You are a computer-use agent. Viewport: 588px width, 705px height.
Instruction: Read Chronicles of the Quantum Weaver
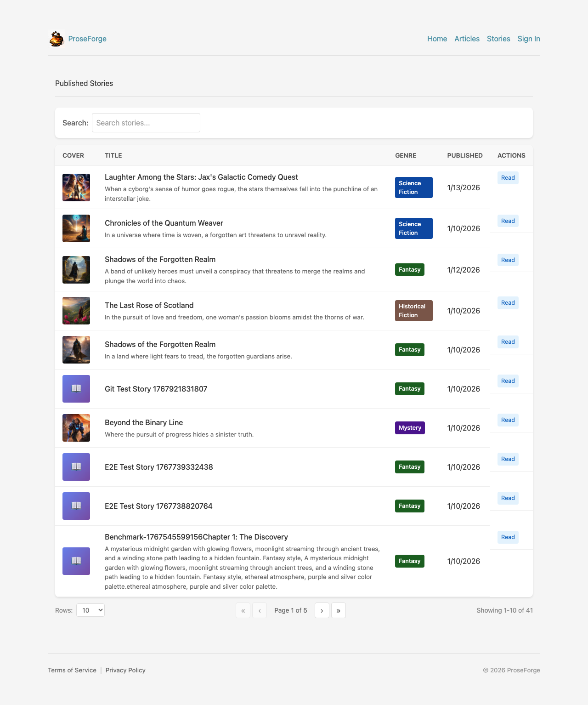(x=508, y=221)
